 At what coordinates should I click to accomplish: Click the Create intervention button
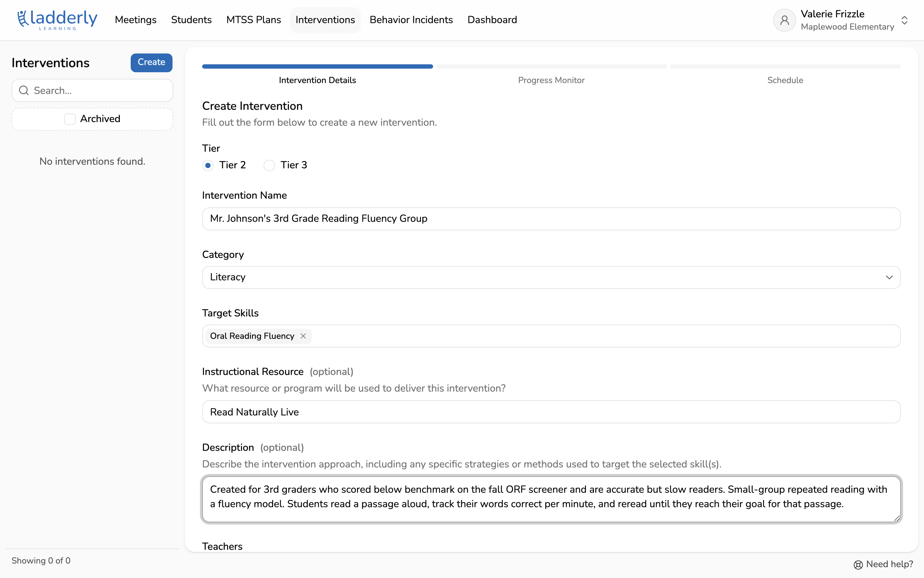(151, 62)
